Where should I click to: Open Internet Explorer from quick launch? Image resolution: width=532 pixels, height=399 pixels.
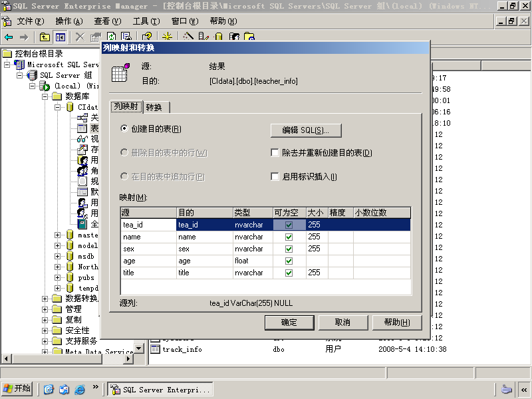[79, 389]
